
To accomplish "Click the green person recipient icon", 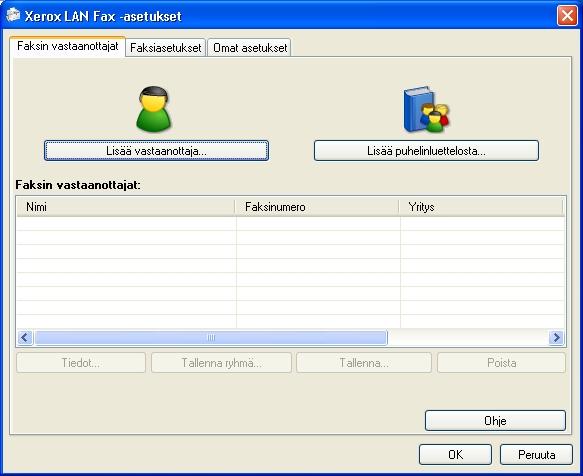I will (154, 109).
